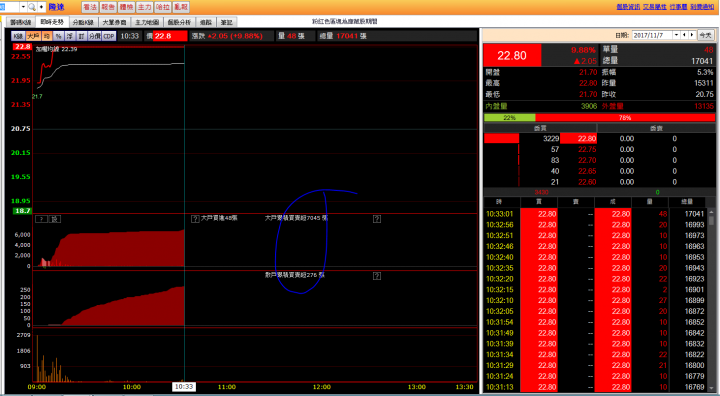Click the 設 settings icon in big-holder panel
This screenshot has width=720, height=396.
point(55,219)
